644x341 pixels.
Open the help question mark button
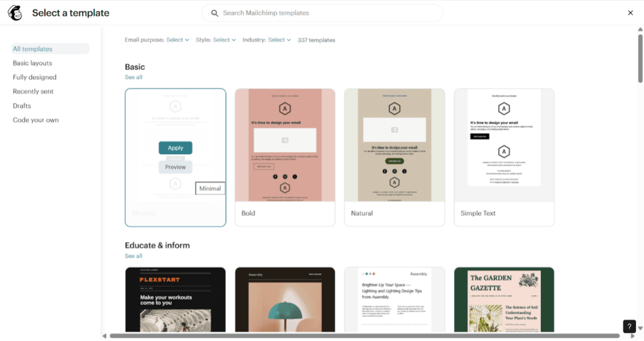coord(629,327)
